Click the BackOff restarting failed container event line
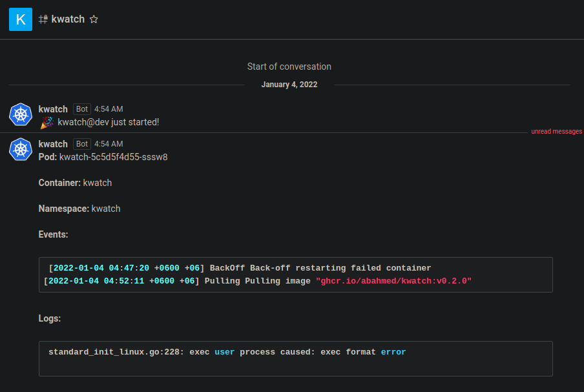Screen dimensions: 584x392 click(240, 268)
